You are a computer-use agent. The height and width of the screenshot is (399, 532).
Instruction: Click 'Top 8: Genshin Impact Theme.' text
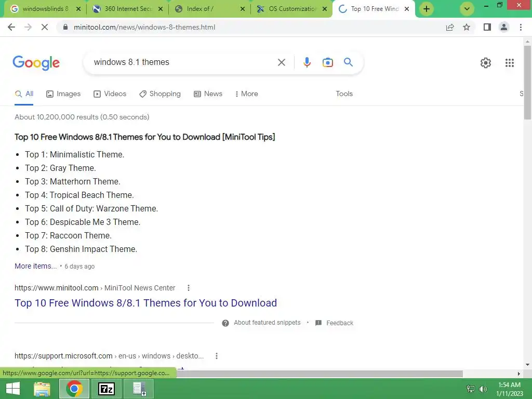[x=81, y=249]
